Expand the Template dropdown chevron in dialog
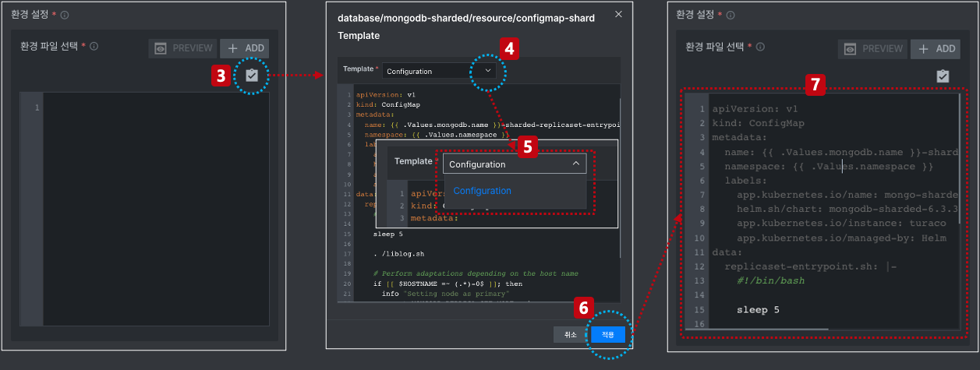This screenshot has width=980, height=370. point(488,70)
